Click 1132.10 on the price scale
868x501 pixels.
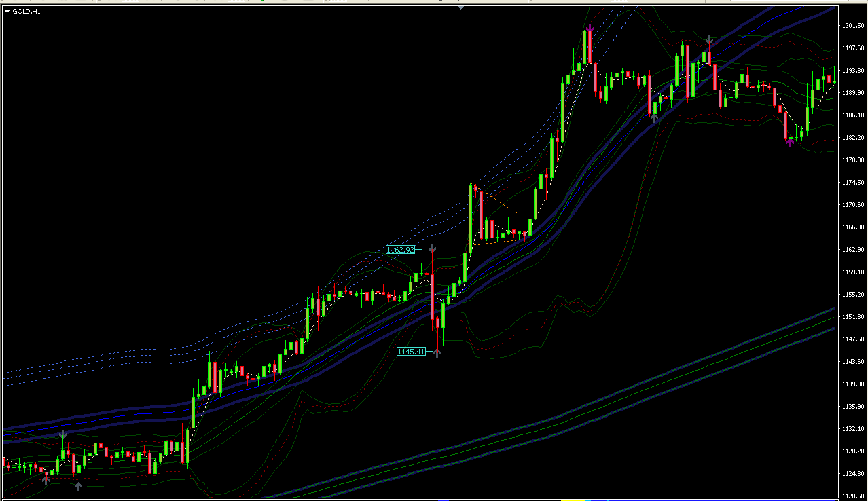[852, 429]
